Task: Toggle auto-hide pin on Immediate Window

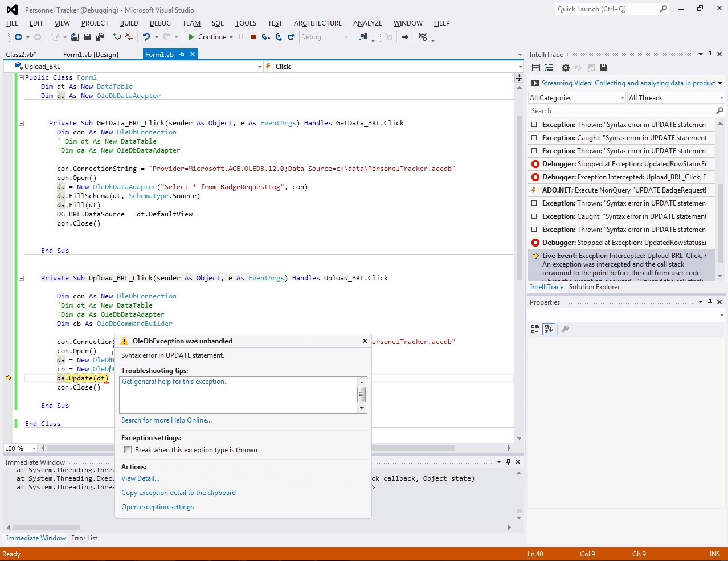Action: pyautogui.click(x=508, y=462)
